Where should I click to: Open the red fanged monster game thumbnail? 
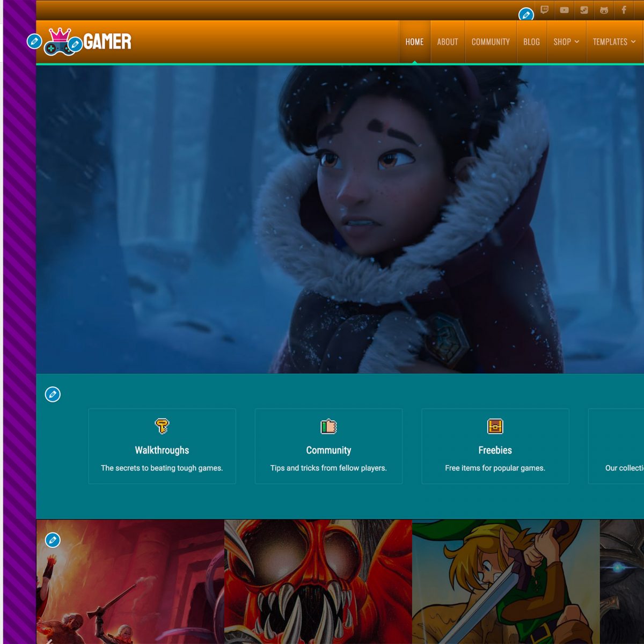pyautogui.click(x=318, y=582)
